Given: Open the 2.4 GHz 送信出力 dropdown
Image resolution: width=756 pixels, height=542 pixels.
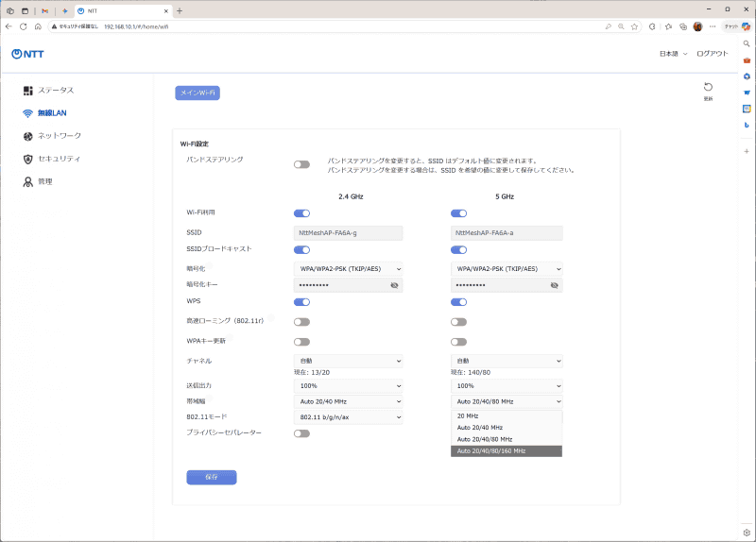Looking at the screenshot, I should (348, 386).
